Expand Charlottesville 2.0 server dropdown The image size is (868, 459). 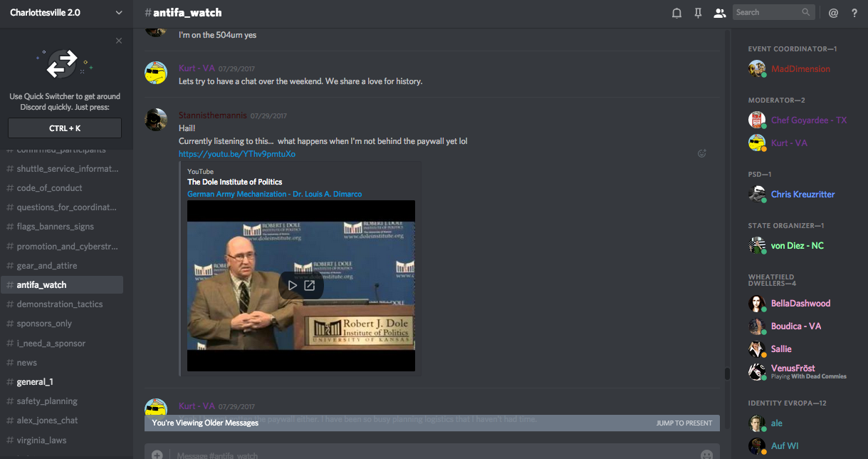coord(118,13)
